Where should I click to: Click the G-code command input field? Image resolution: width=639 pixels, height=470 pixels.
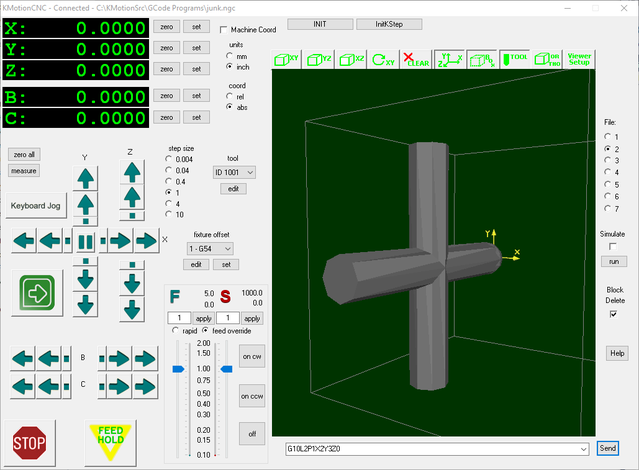click(430, 448)
